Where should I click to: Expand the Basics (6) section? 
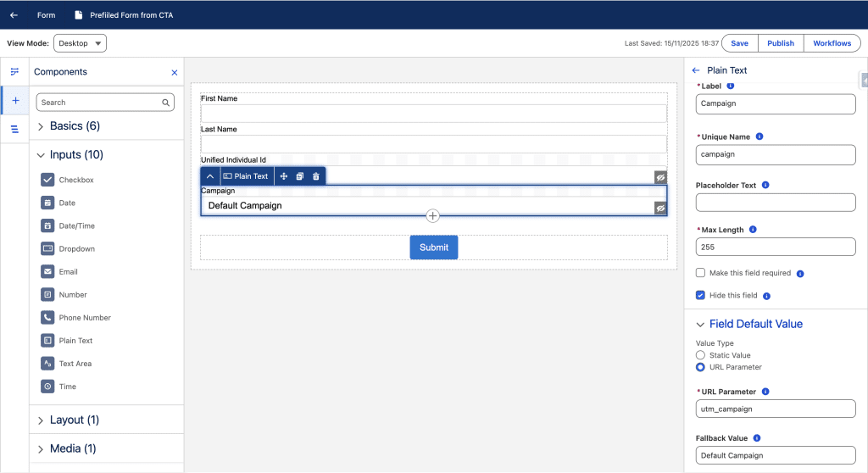coord(41,126)
